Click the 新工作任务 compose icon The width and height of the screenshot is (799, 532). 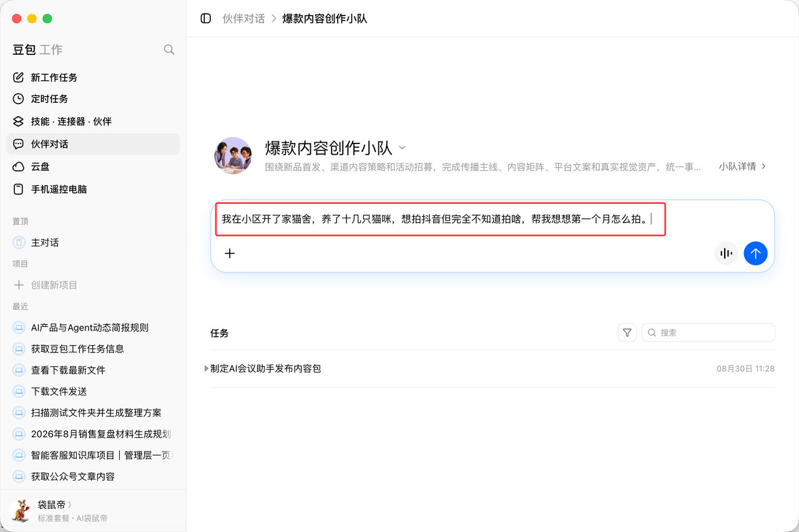[19, 77]
